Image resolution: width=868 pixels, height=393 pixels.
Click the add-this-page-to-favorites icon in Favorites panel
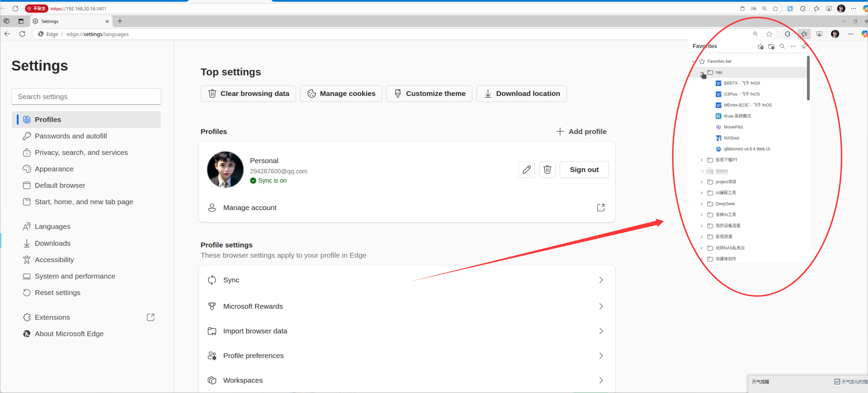[760, 46]
